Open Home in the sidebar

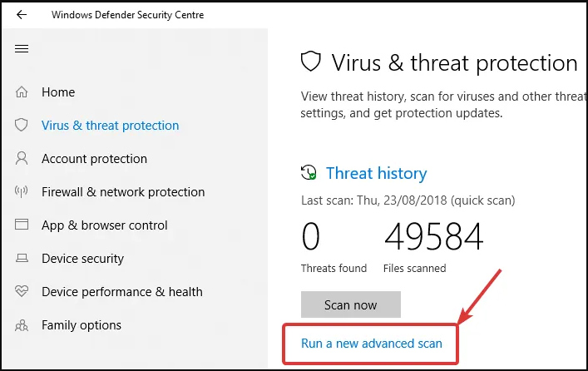click(x=58, y=92)
